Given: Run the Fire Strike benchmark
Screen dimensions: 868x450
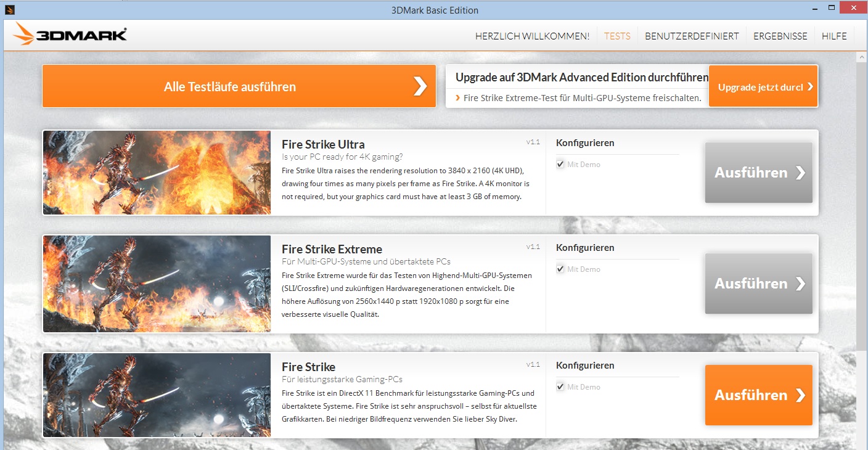Looking at the screenshot, I should click(759, 395).
